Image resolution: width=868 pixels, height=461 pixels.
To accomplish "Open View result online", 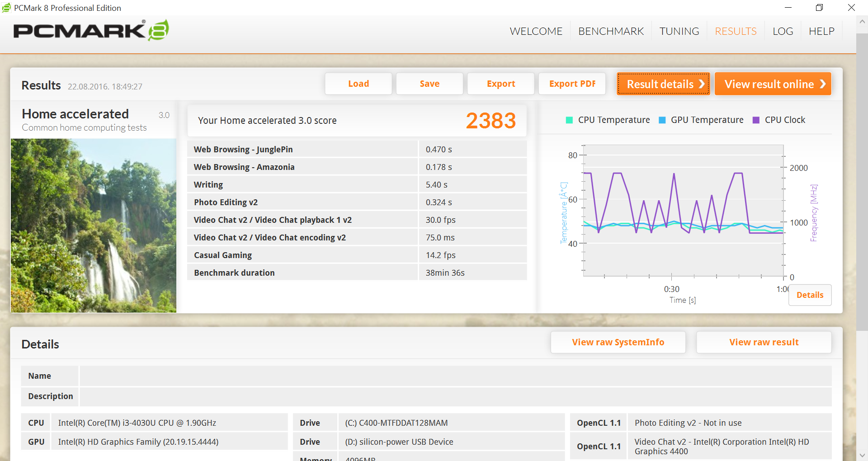I will tap(773, 84).
